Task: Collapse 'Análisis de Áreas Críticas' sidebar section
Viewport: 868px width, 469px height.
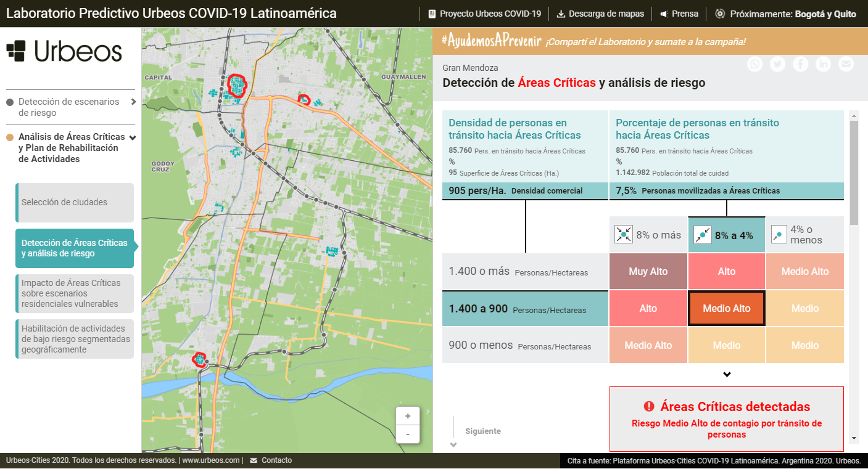Action: [x=132, y=137]
